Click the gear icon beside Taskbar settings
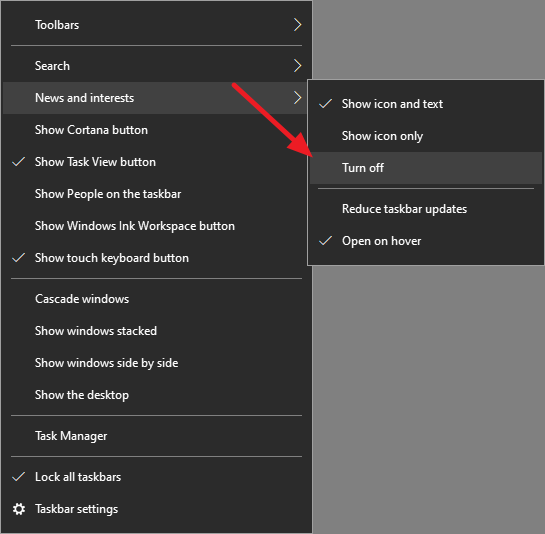 click(x=19, y=509)
